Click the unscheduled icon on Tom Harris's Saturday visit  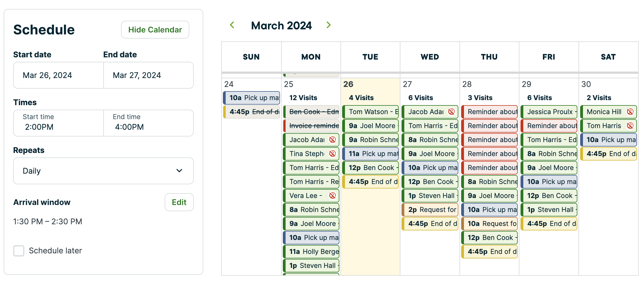(x=630, y=126)
